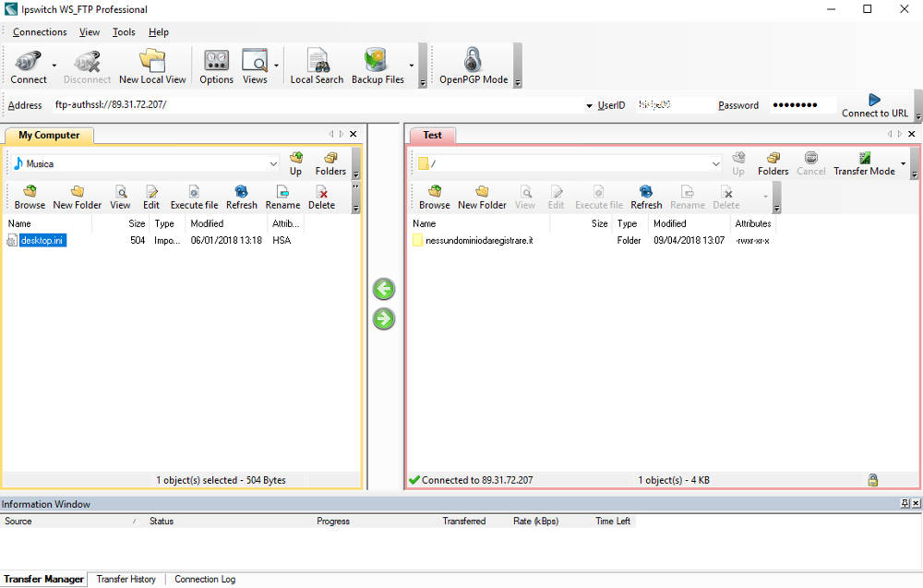This screenshot has width=923, height=588.
Task: Close the My Computer pane
Action: coord(354,134)
